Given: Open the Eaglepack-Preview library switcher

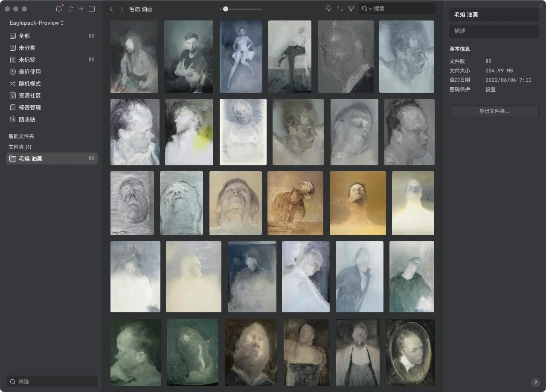Looking at the screenshot, I should tap(37, 23).
